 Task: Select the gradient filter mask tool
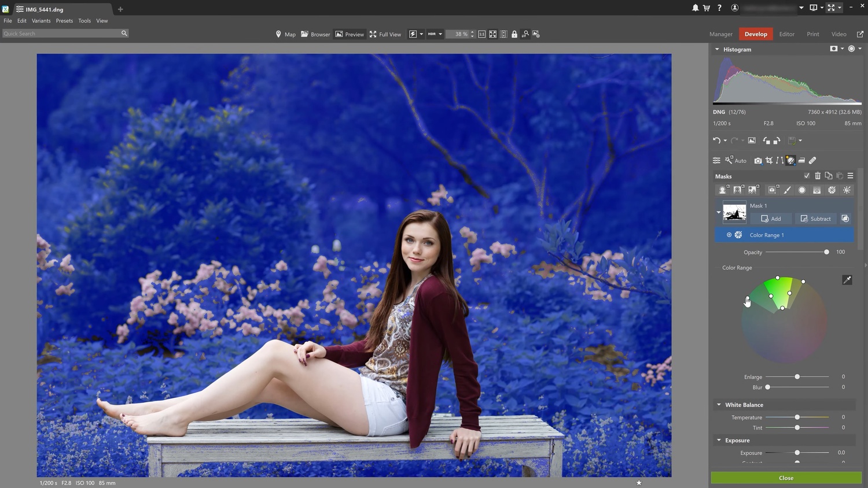click(817, 190)
